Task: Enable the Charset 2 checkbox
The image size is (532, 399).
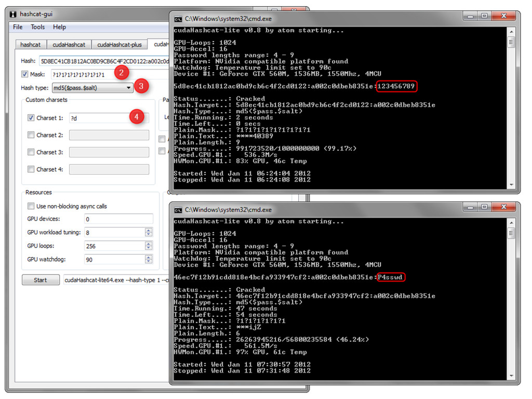Action: coord(31,135)
